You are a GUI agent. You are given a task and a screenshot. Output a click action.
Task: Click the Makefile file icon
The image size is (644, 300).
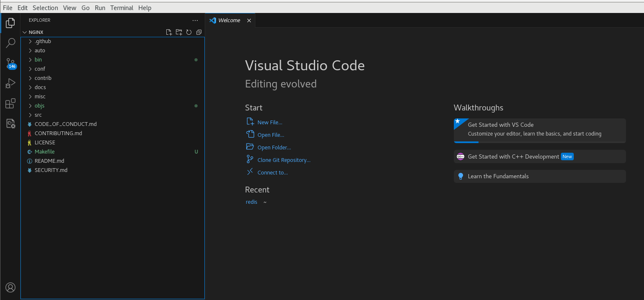[30, 152]
